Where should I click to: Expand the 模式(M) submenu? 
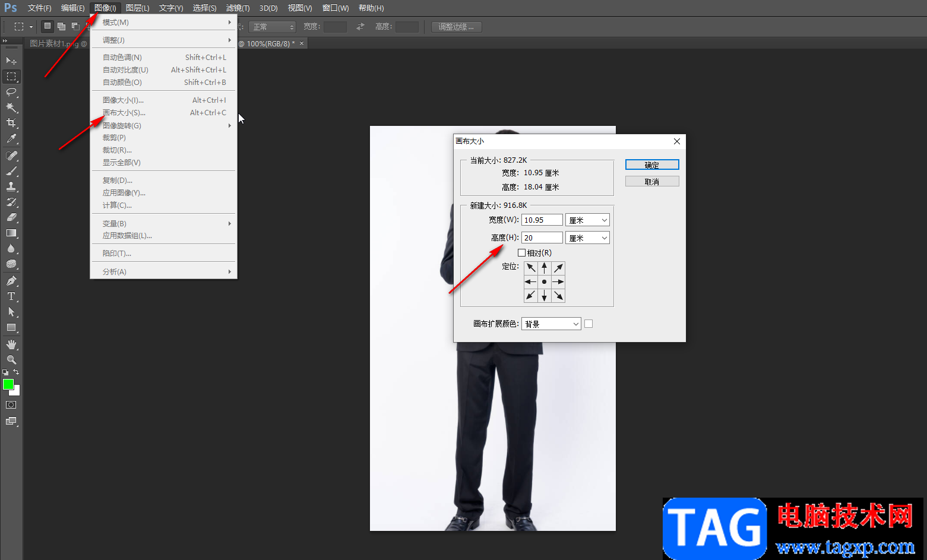click(163, 23)
